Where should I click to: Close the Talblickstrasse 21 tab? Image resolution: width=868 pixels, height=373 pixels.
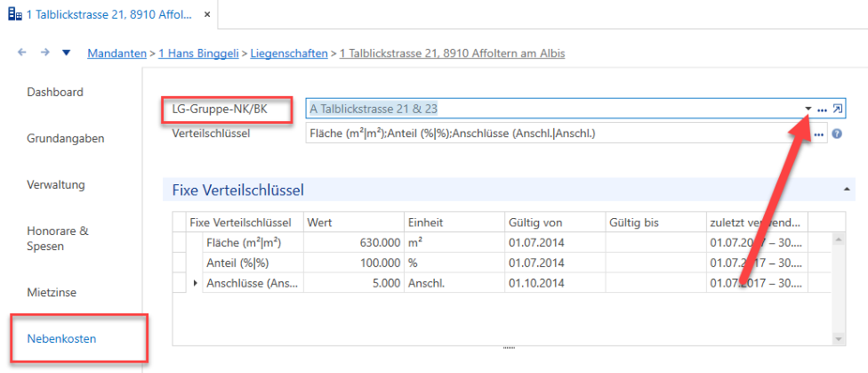[207, 15]
